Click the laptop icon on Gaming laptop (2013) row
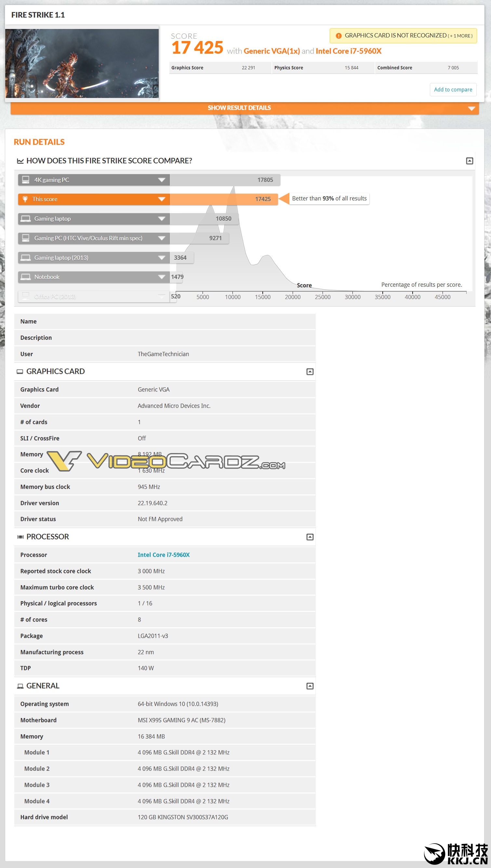This screenshot has width=491, height=868. click(x=26, y=257)
